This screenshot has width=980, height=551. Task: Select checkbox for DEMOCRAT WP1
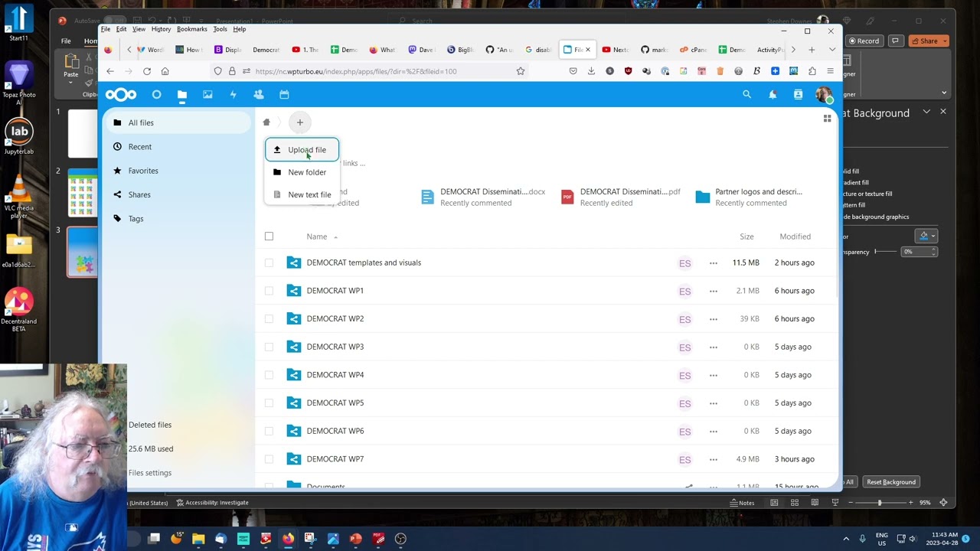pos(269,291)
